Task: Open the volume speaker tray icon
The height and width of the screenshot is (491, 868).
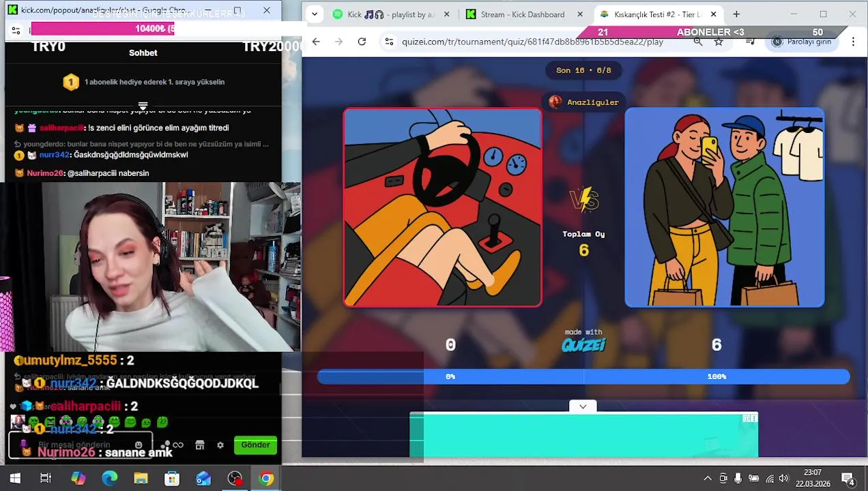Action: click(x=784, y=479)
